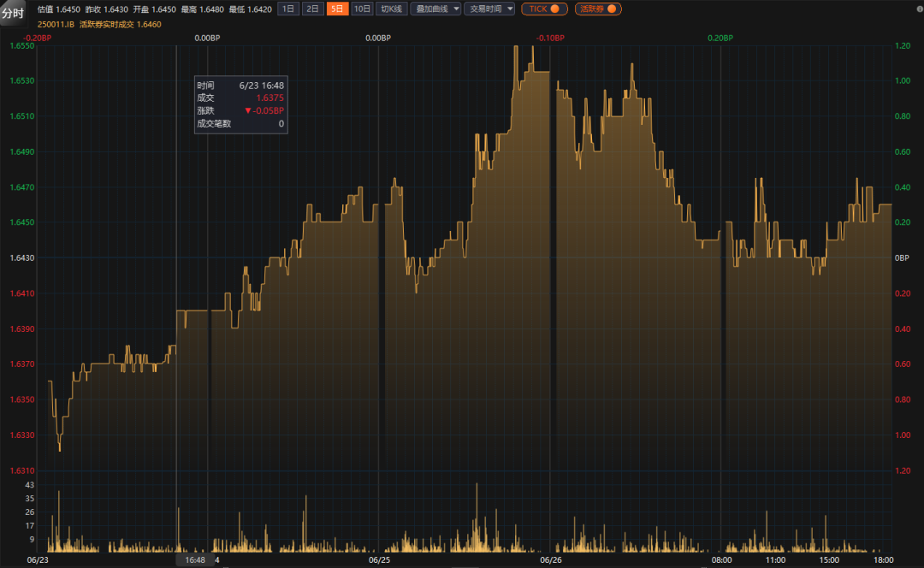Click the crosshair data tooltip box
The height and width of the screenshot is (568, 924).
[240, 104]
